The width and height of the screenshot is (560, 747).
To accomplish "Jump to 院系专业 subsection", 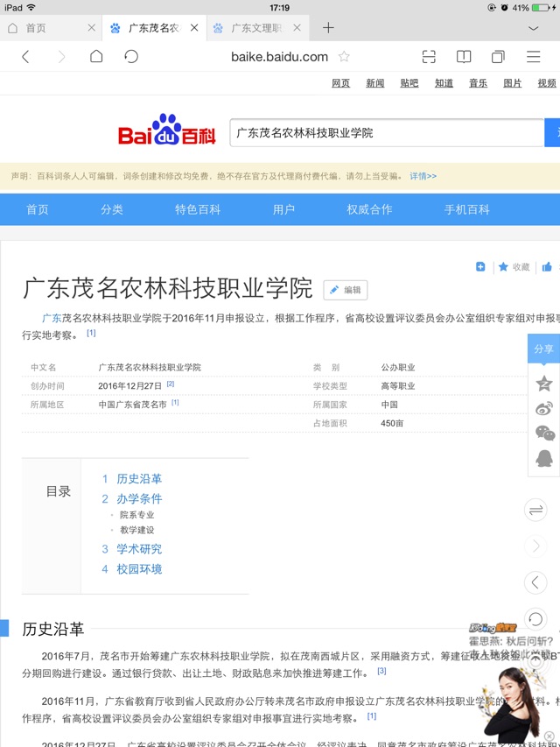I will pos(136,515).
